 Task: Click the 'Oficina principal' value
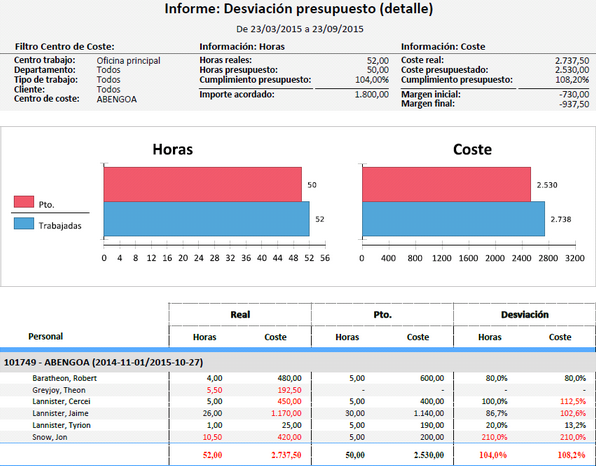[x=128, y=61]
